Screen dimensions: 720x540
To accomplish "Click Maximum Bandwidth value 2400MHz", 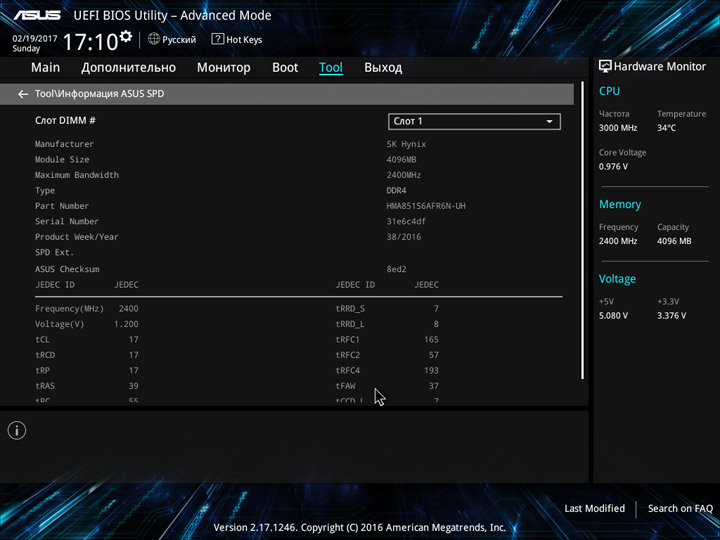I will tap(404, 175).
